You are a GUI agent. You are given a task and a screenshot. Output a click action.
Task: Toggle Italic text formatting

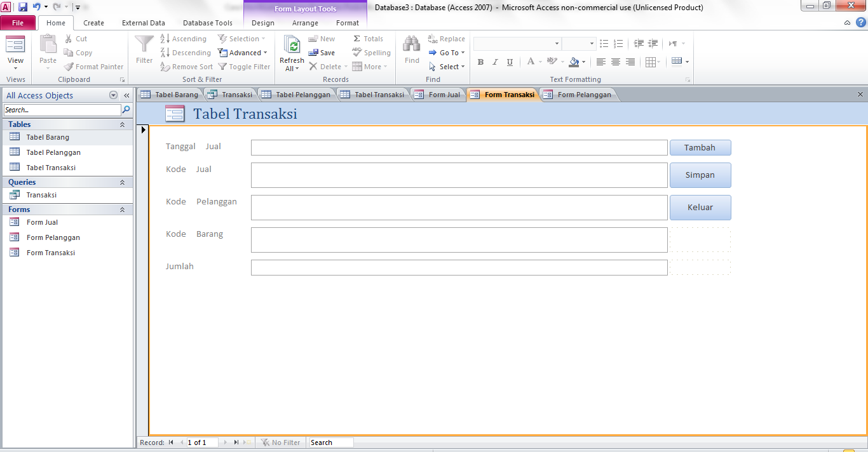tap(495, 62)
